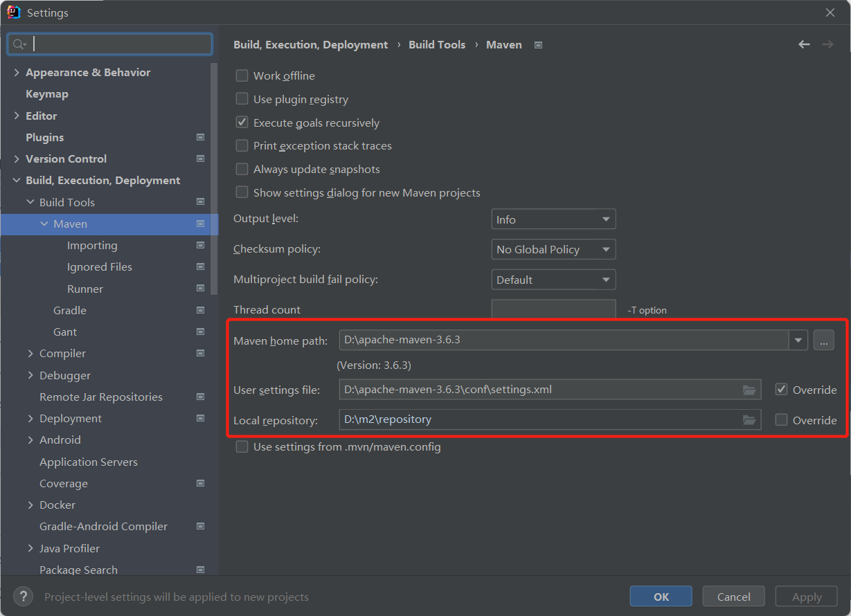The width and height of the screenshot is (851, 616).
Task: Click the Local repository path field
Action: point(550,419)
